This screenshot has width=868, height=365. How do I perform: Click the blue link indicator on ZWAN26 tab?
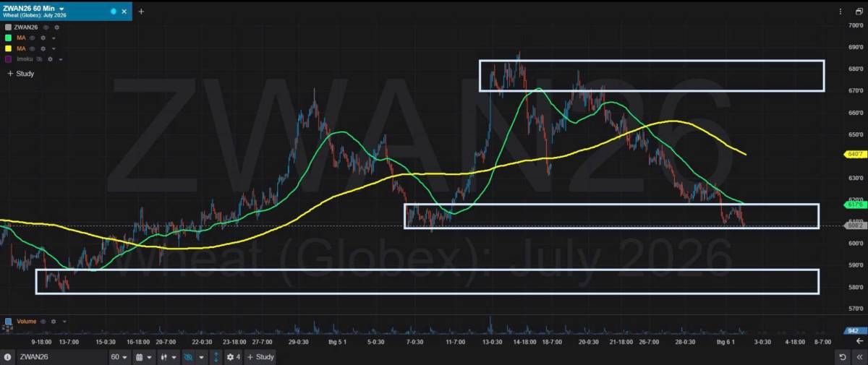point(114,12)
